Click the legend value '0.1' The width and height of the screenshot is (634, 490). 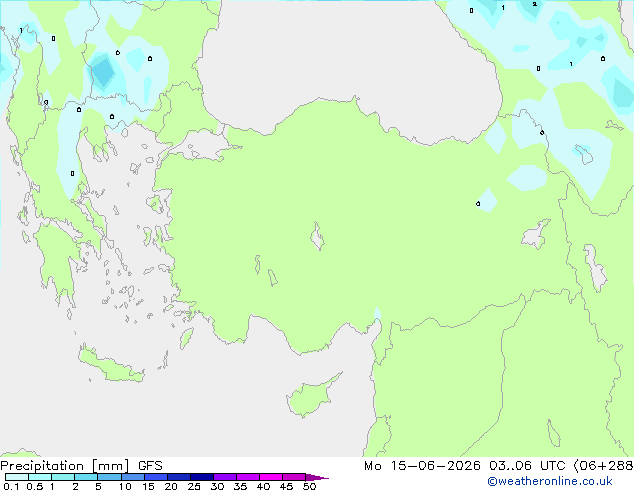pyautogui.click(x=11, y=486)
